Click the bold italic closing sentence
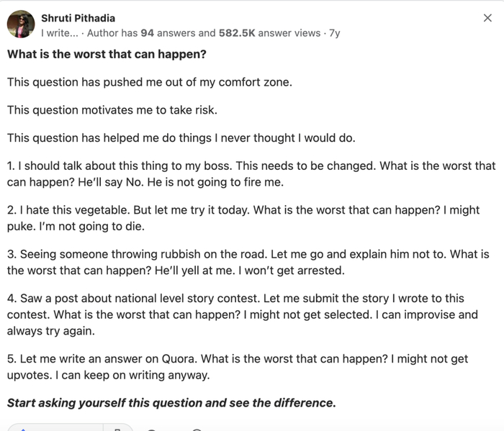This screenshot has width=504, height=431. (x=171, y=403)
